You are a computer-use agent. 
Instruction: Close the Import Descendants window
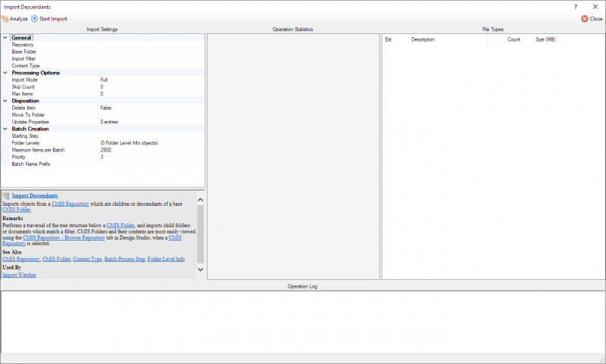[x=595, y=7]
